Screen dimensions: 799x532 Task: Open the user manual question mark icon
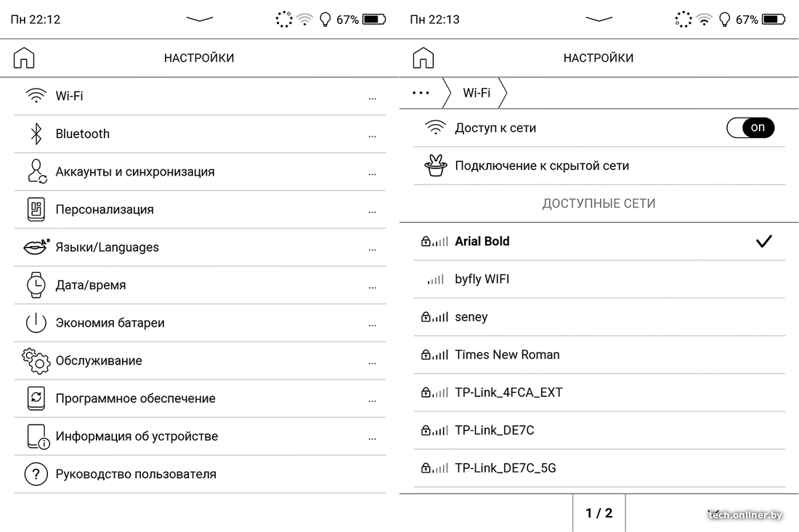tap(36, 474)
